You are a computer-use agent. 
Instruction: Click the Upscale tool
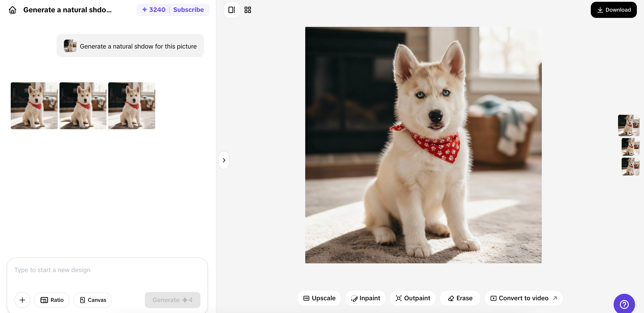[x=319, y=298]
